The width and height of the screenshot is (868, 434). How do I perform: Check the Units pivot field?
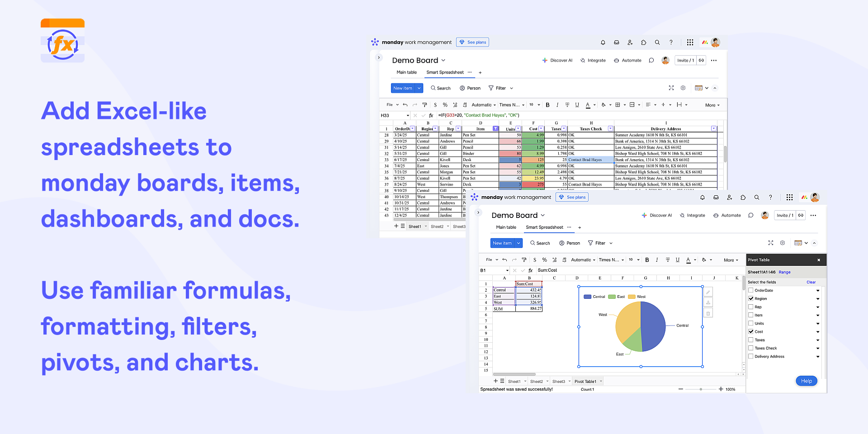click(751, 323)
